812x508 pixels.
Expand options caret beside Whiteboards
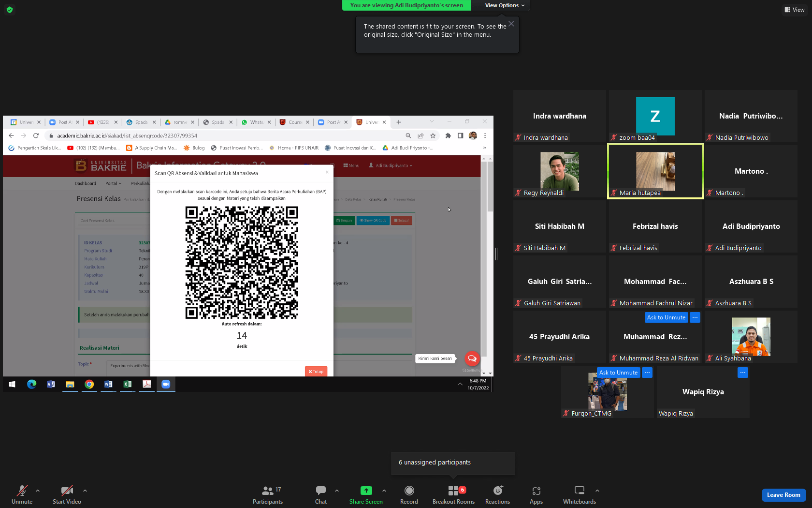[597, 491]
